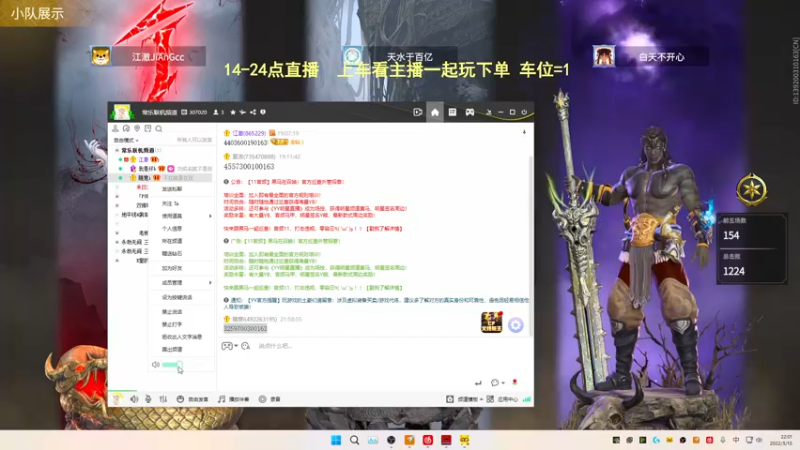The width and height of the screenshot is (800, 450).
Task: Click the channel template icon in bottom bar
Action: click(x=450, y=399)
